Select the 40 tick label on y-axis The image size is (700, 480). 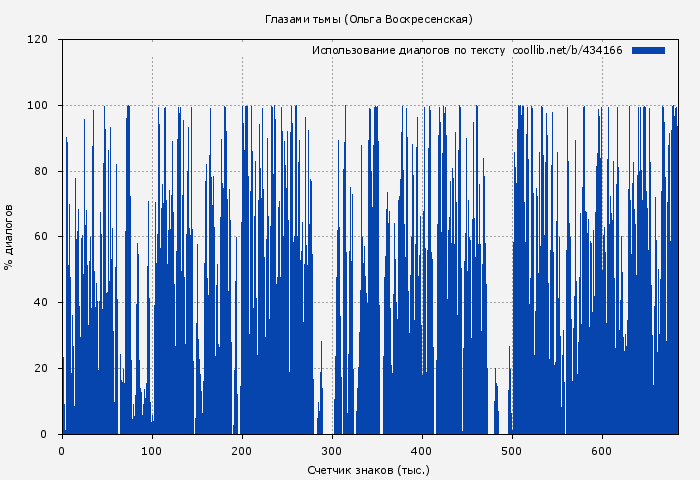tap(41, 303)
